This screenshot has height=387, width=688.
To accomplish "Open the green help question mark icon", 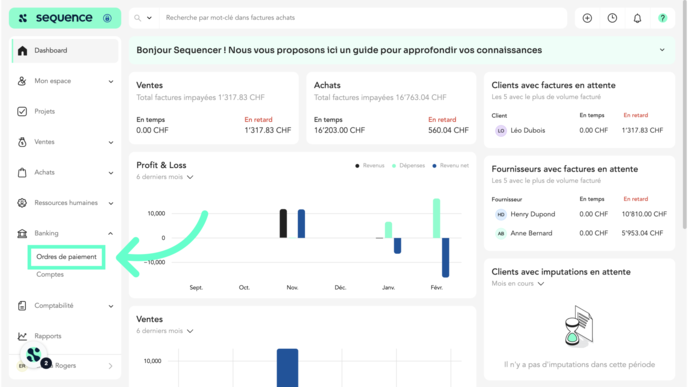I will tap(663, 18).
